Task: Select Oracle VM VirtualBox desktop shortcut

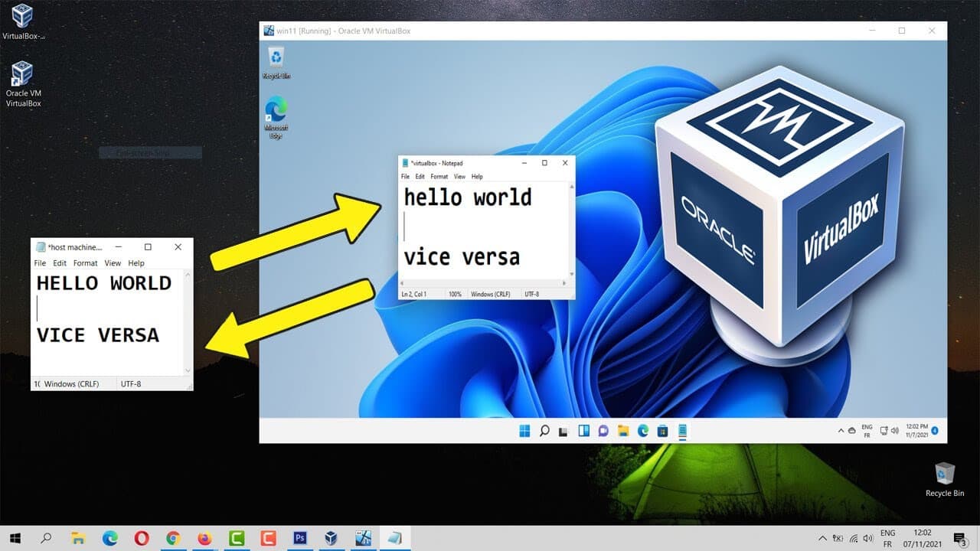Action: point(23,83)
